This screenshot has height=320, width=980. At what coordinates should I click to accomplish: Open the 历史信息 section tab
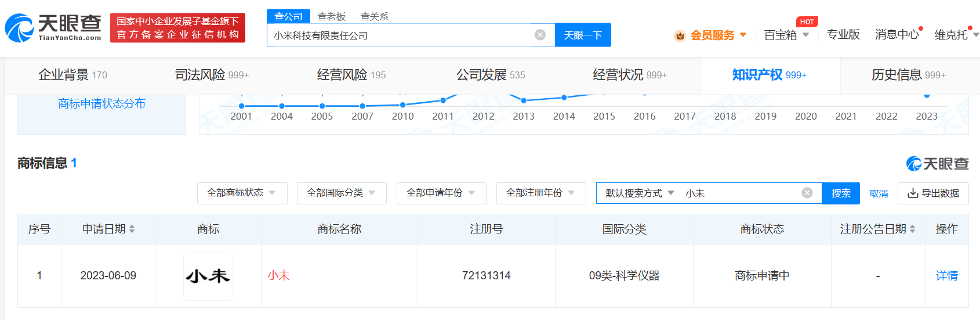(x=908, y=75)
